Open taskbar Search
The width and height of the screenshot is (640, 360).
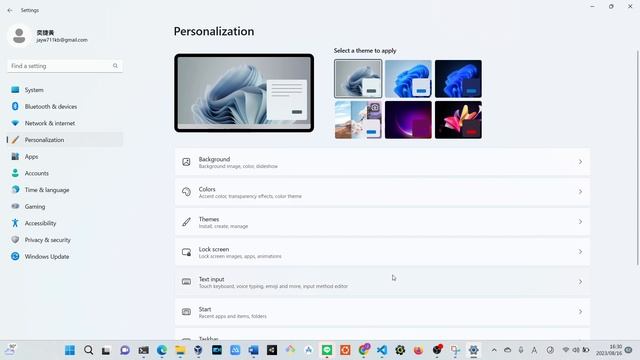(x=88, y=350)
